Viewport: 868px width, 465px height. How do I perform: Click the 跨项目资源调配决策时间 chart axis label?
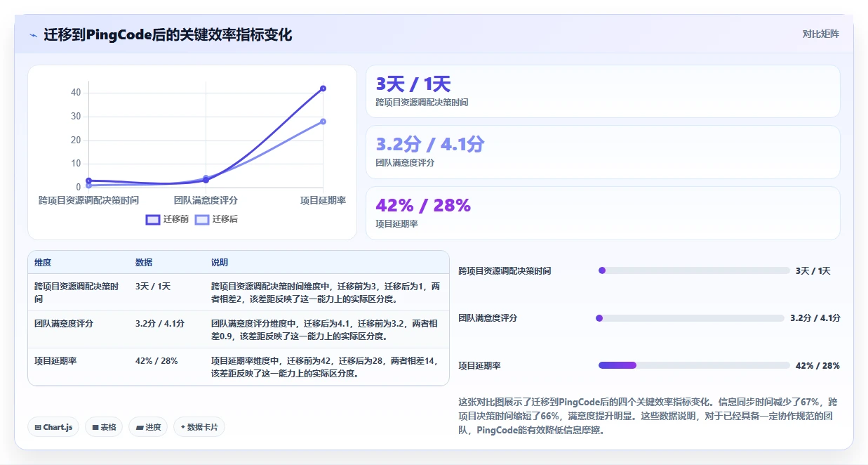coord(88,201)
